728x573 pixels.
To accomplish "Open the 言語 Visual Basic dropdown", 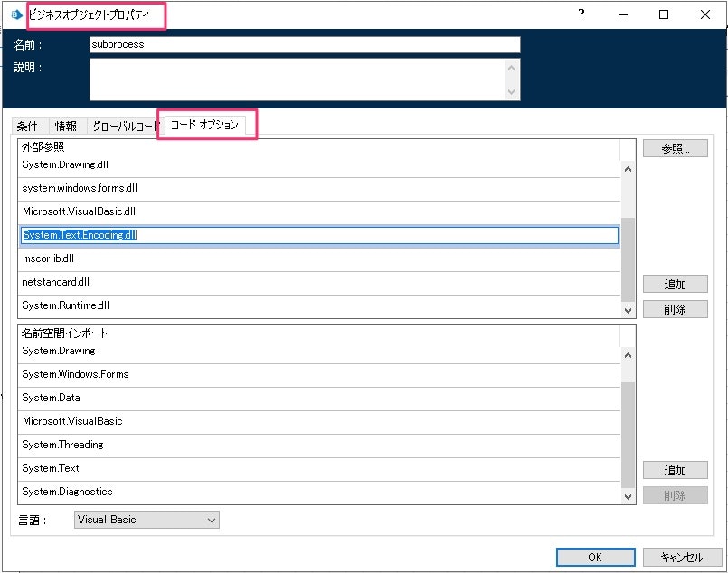I will click(147, 520).
